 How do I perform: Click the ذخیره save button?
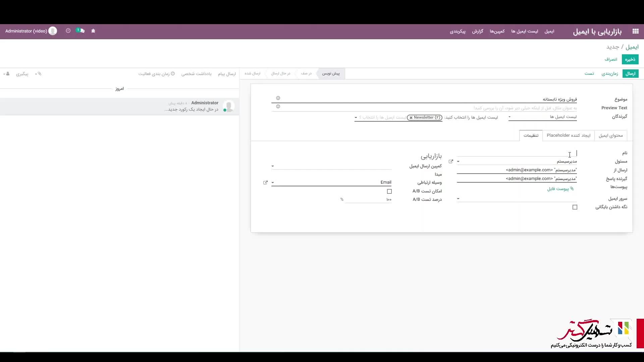[x=630, y=59]
